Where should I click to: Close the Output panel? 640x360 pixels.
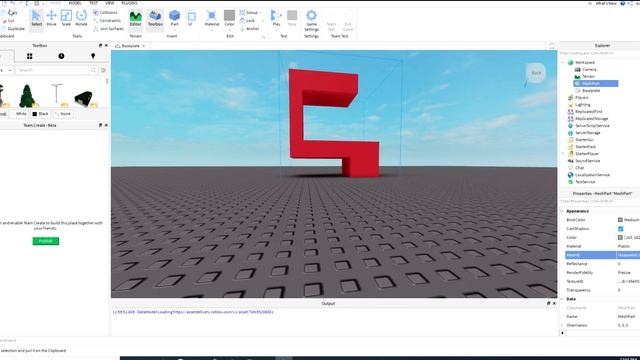pos(554,303)
